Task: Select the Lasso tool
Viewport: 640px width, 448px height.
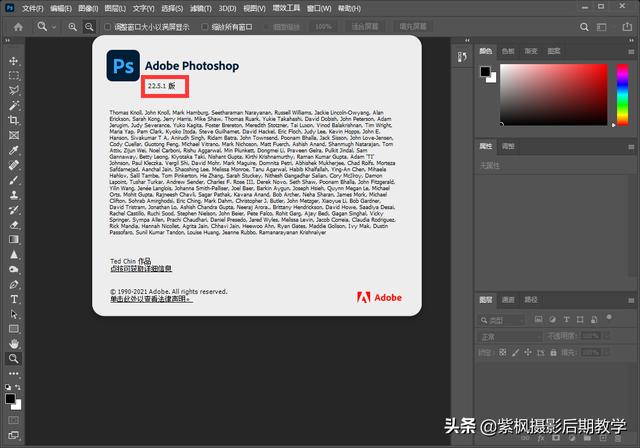Action: 13,90
